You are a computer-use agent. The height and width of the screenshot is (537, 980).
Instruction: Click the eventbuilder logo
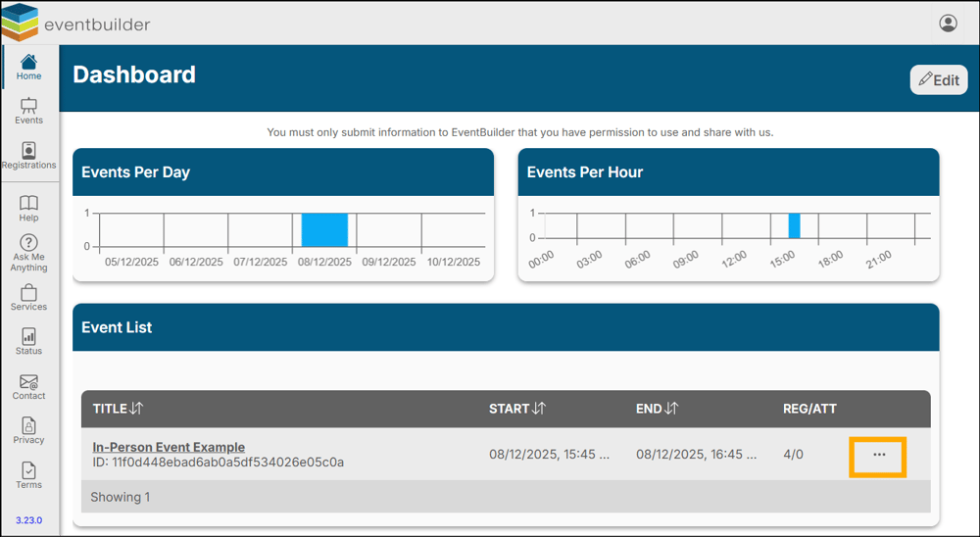coord(76,23)
